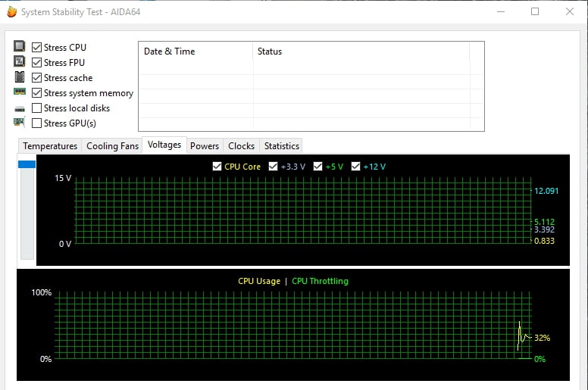This screenshot has height=390, width=588.
Task: Click the AIDA64 flame icon in title bar
Action: pos(11,12)
